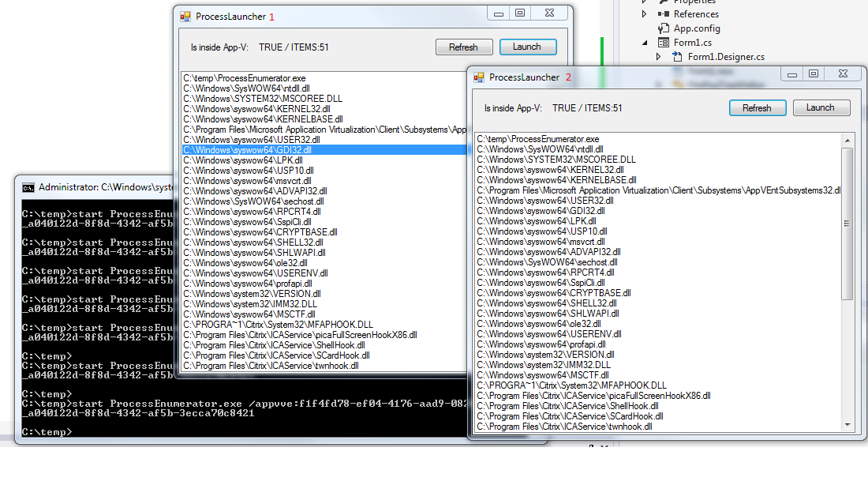This screenshot has height=485, width=868.
Task: Minimize the ProcessLauncher 1 window
Action: pos(497,13)
